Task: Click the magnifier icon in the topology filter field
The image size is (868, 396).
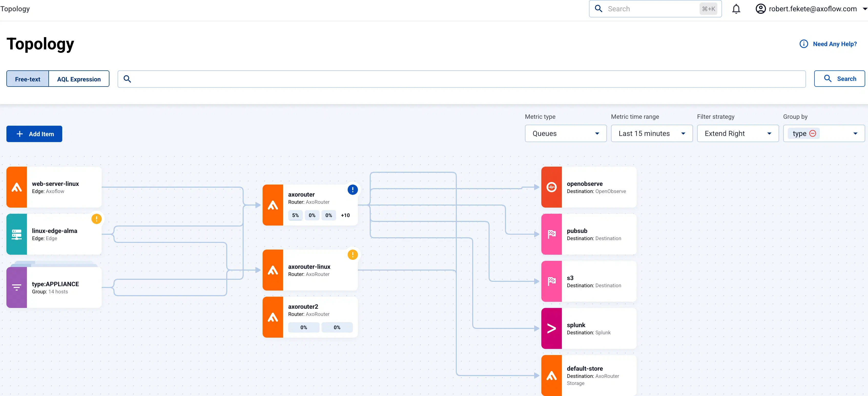Action: (x=127, y=79)
